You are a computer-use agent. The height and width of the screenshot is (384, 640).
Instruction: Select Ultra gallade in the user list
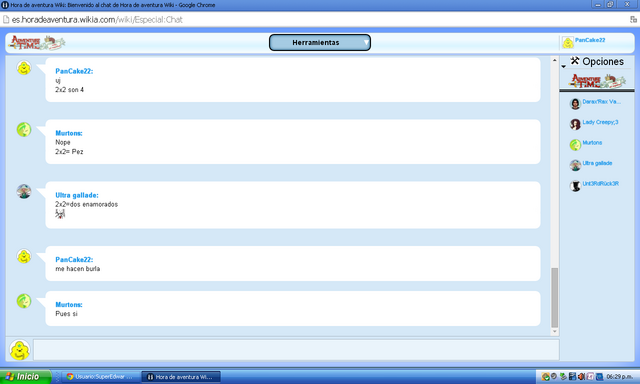point(597,163)
